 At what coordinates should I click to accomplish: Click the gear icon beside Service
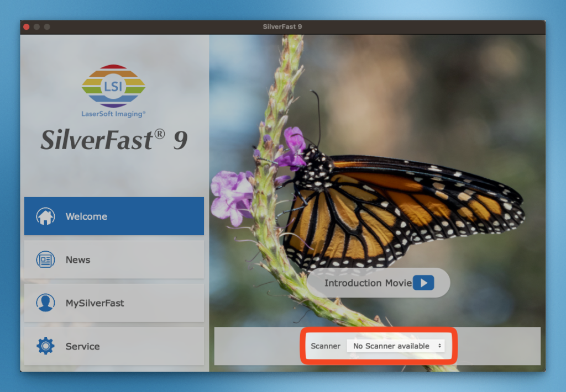[45, 346]
